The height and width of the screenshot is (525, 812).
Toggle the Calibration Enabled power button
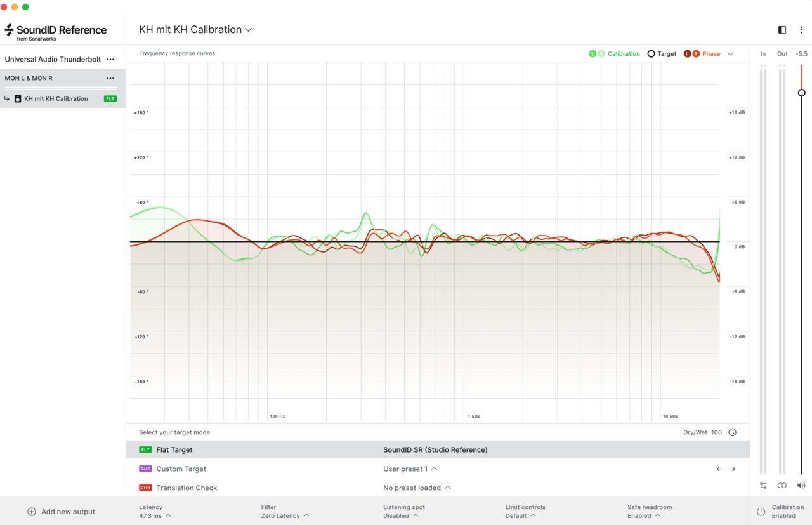(761, 512)
